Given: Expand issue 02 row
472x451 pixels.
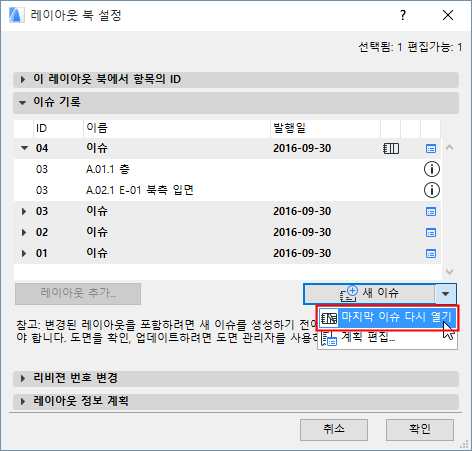Looking at the screenshot, I should [24, 232].
